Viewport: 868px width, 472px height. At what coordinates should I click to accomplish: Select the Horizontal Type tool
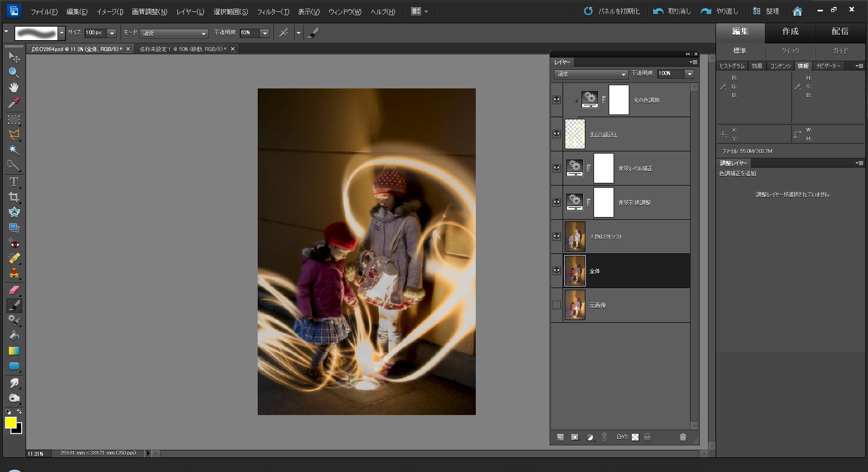click(14, 182)
